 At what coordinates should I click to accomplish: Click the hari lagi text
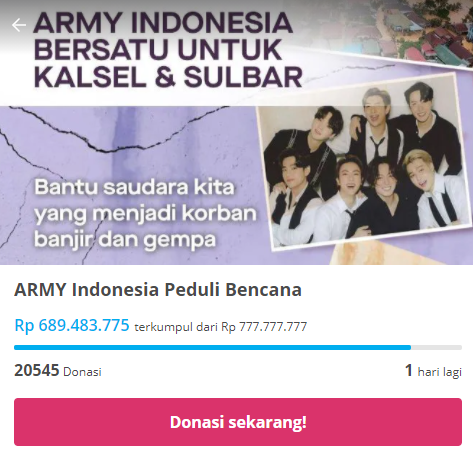pyautogui.click(x=440, y=372)
